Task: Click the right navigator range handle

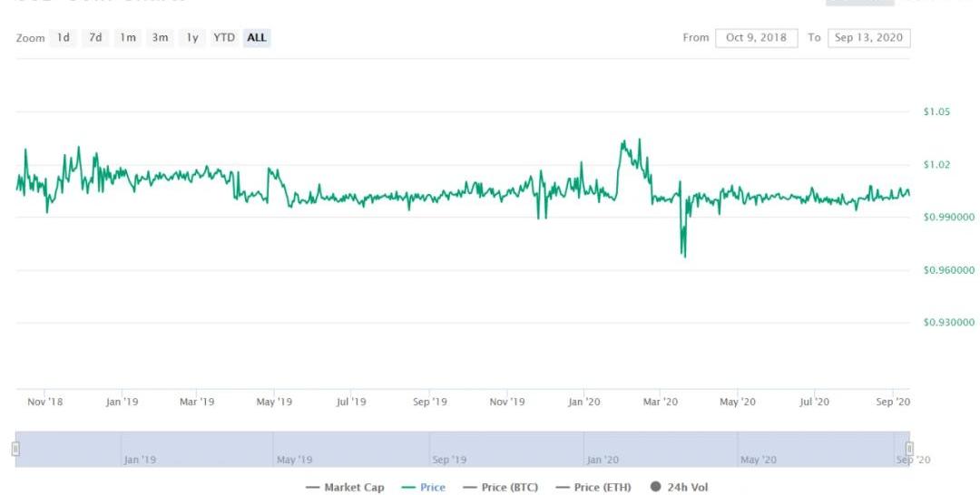Action: click(909, 449)
